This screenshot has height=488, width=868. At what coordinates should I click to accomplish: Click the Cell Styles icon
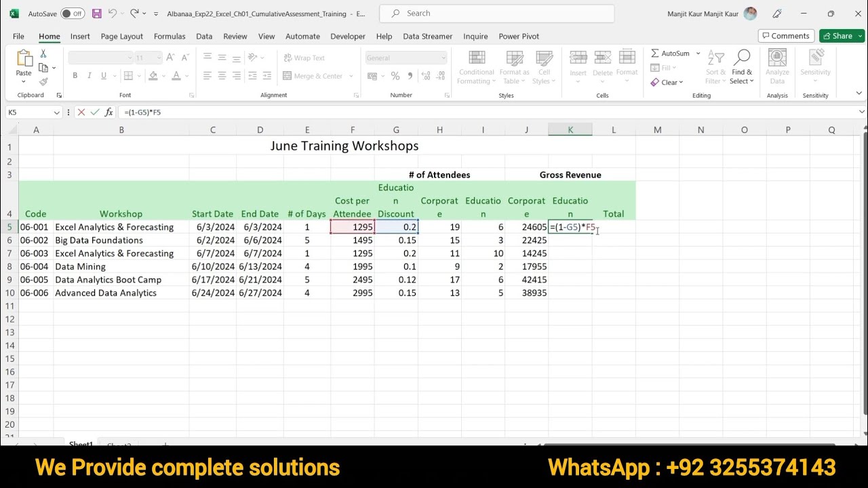tap(545, 58)
